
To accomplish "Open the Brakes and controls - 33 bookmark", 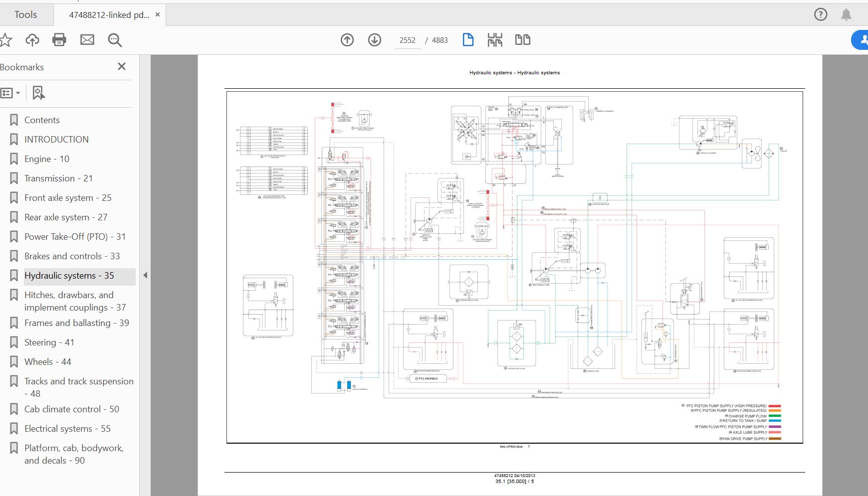I will pyautogui.click(x=72, y=256).
